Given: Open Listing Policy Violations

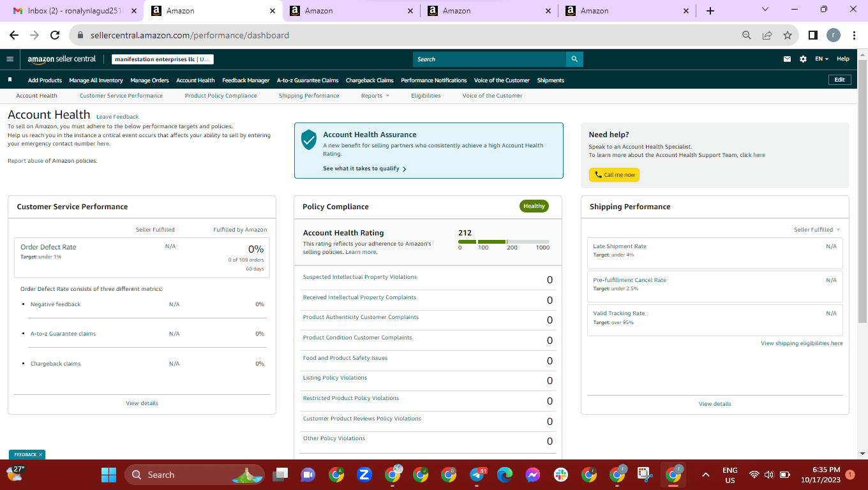Looking at the screenshot, I should tap(335, 378).
